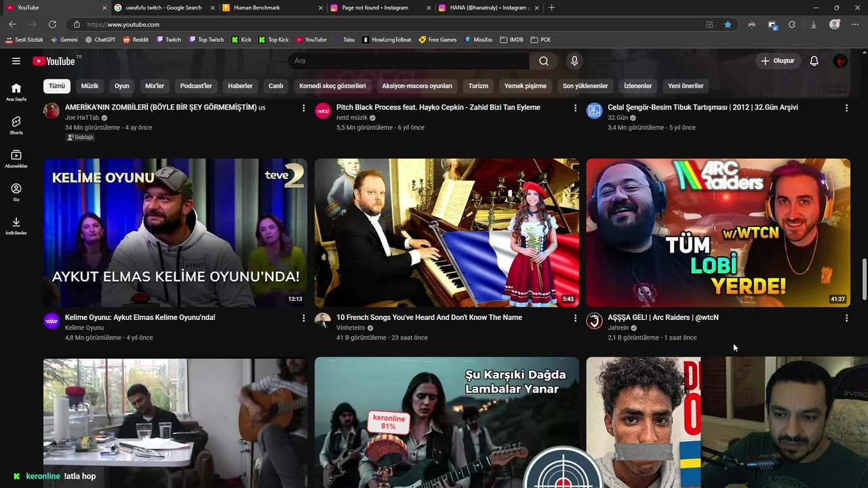
Task: Open the account avatar menu
Action: (840, 61)
